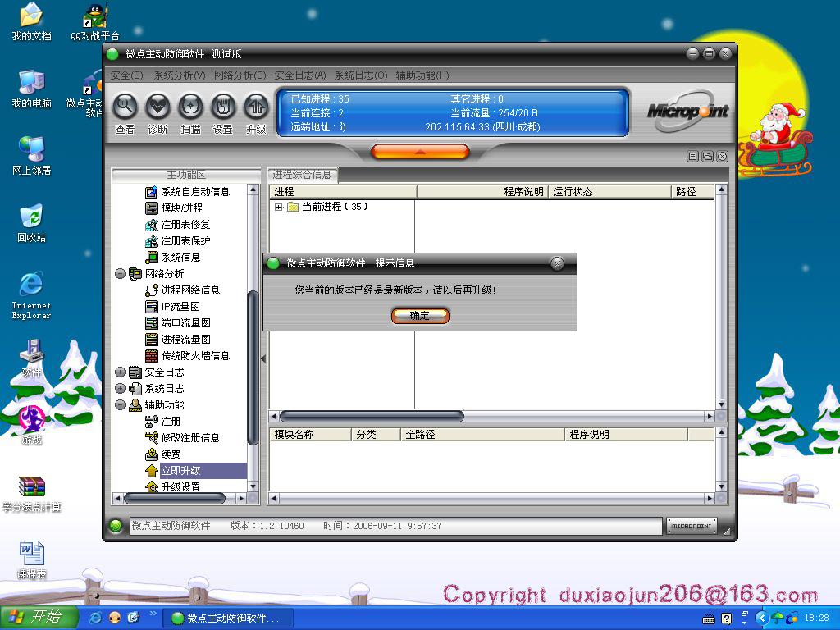Open the 安全日志(A) menu

pos(300,75)
